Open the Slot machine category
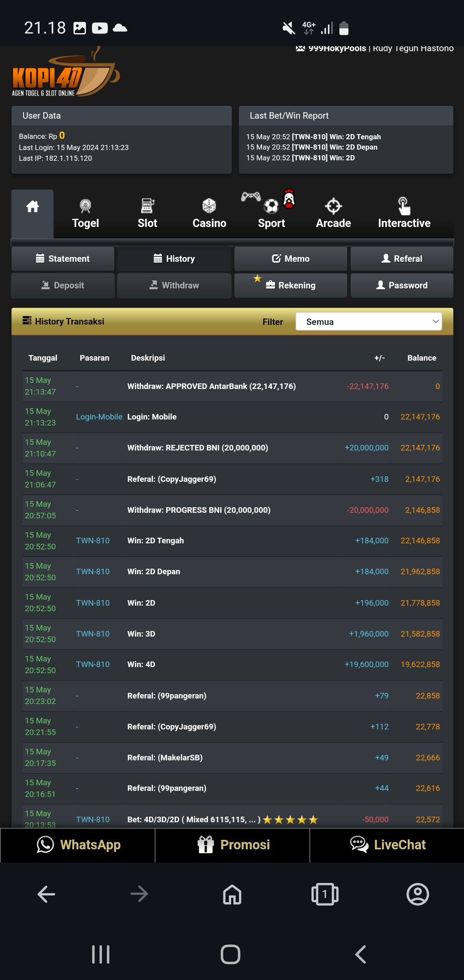 147,214
